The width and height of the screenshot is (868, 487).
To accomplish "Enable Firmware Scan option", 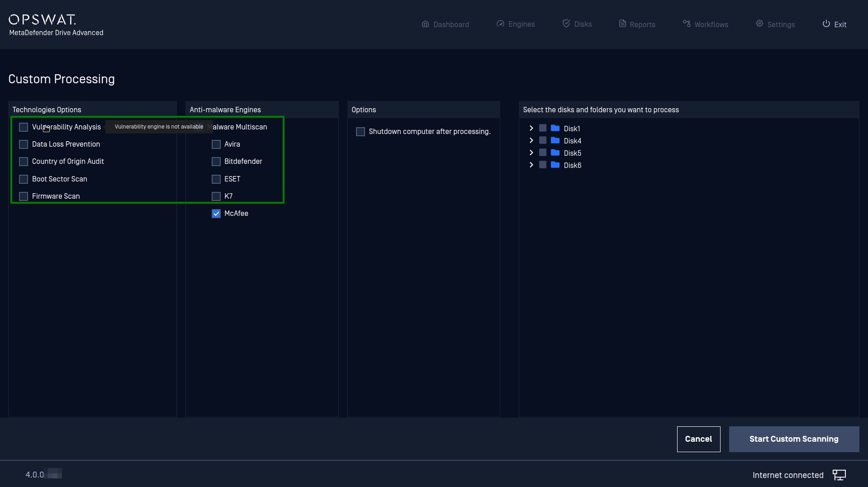I will pos(24,196).
